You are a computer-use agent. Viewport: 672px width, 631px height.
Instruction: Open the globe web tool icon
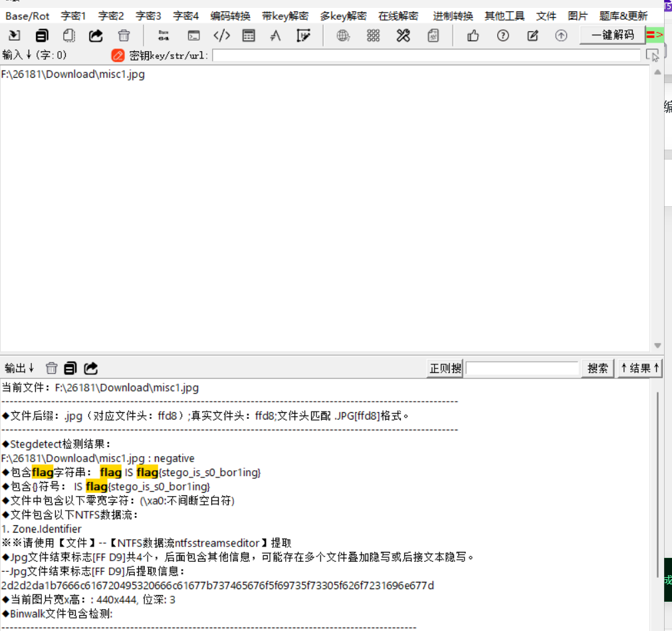pyautogui.click(x=343, y=36)
